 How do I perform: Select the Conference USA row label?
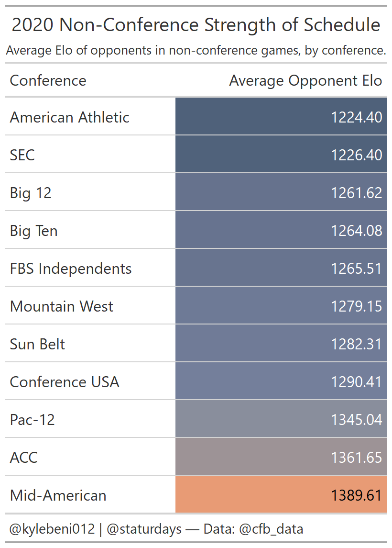tap(65, 382)
